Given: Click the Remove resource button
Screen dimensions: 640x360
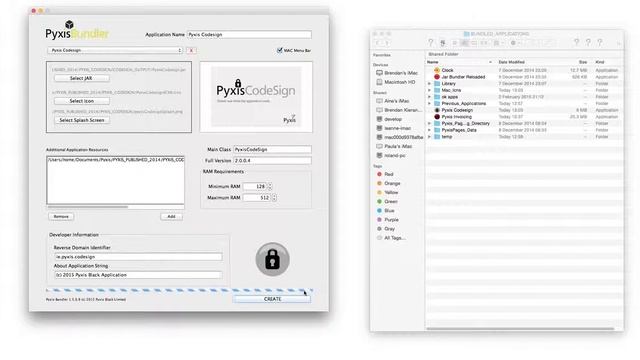Looking at the screenshot, I should click(61, 216).
